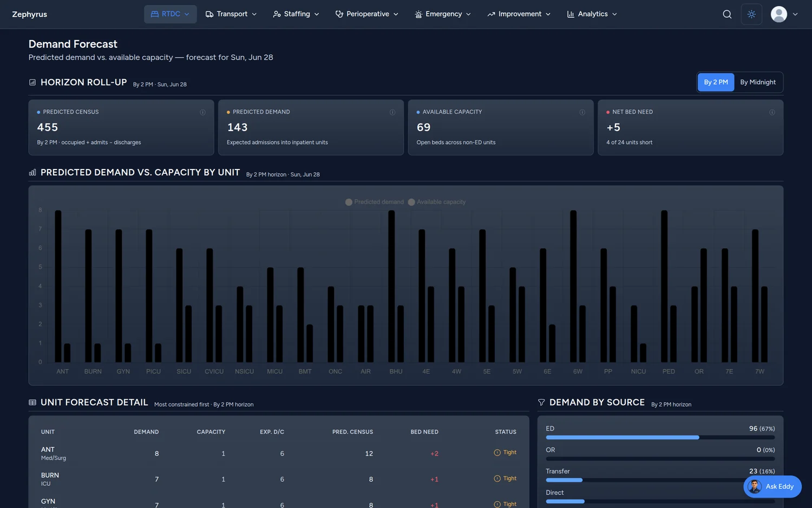The image size is (812, 508).
Task: Switch horizon to By Midnight
Action: 758,82
